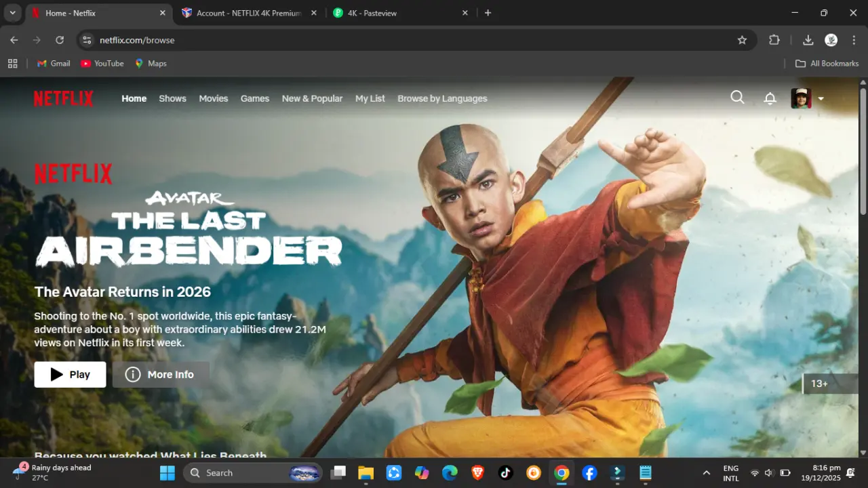This screenshot has width=868, height=488.
Task: Open the All Bookmarks folder
Action: (x=827, y=63)
